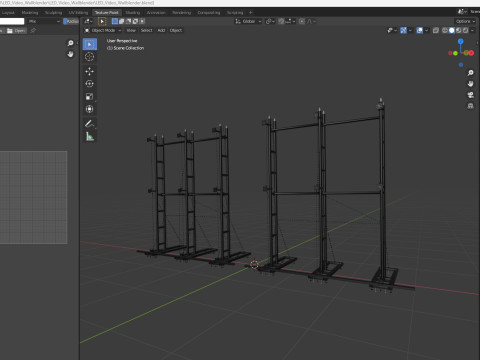Choose the Rotate tool
The width and height of the screenshot is (480, 360).
coord(89,84)
